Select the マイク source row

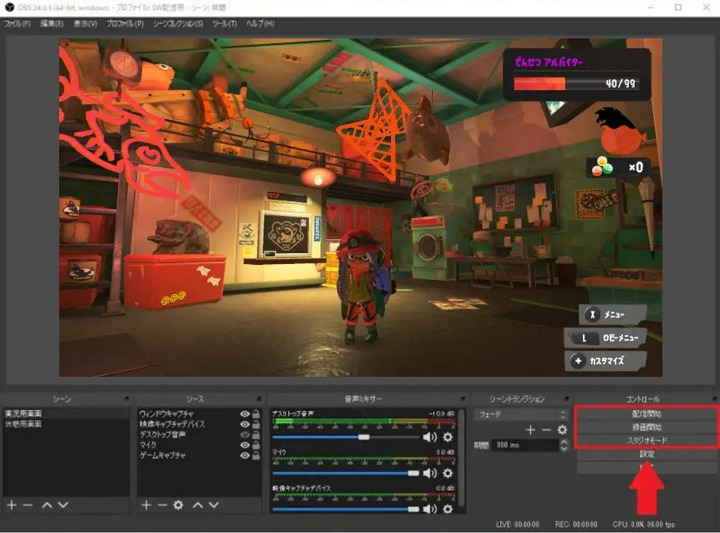(199, 445)
